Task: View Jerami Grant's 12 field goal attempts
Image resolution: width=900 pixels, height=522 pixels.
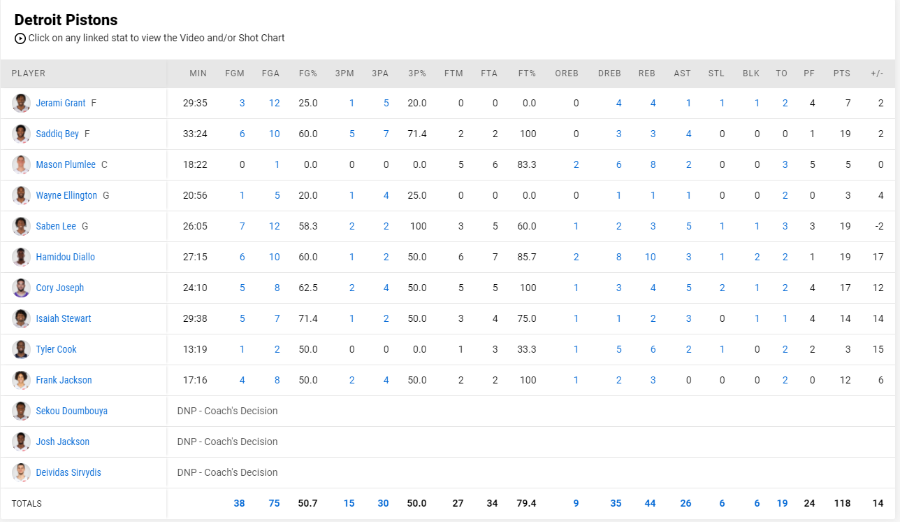Action: pos(274,103)
